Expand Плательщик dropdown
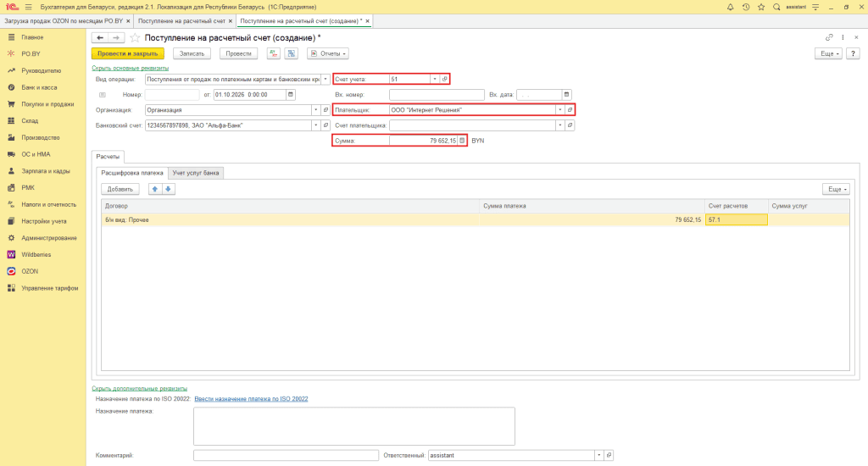 coord(559,110)
